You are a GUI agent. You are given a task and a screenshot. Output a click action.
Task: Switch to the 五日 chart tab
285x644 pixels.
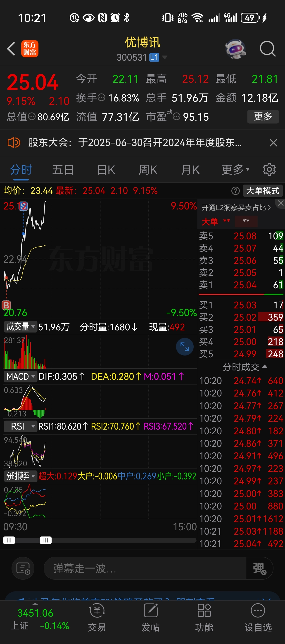point(63,170)
